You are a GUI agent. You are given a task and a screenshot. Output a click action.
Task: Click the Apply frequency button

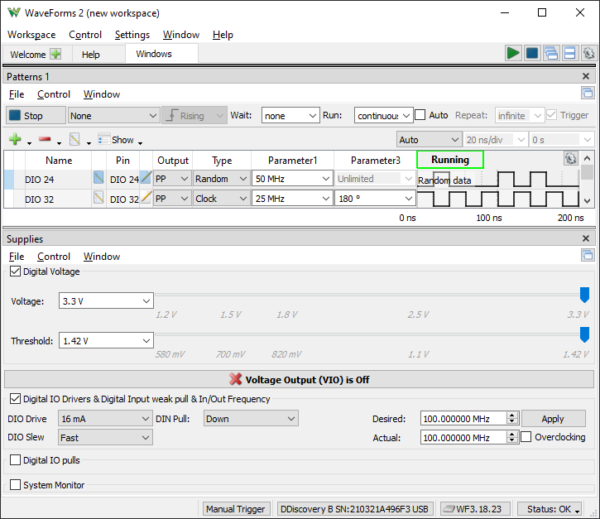coord(551,419)
